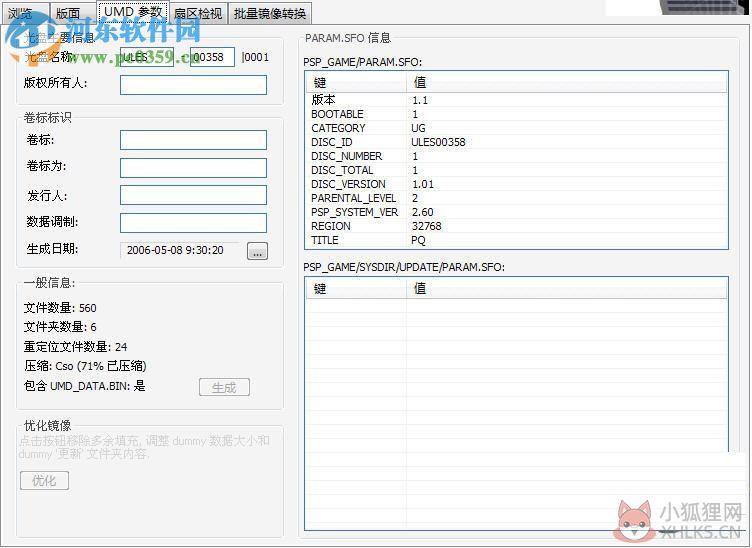Click the 值 header in UPDATE/PARAM.SFO table
The image size is (752, 548).
[566, 289]
